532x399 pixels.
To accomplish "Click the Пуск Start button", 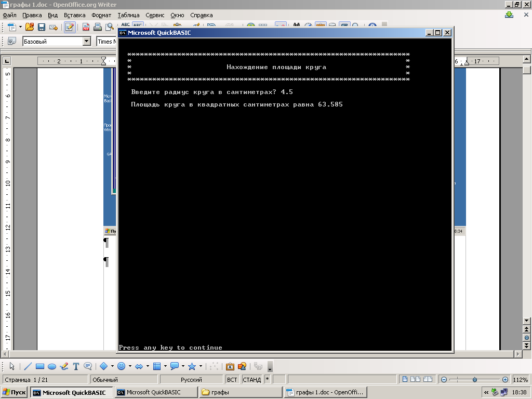I will [14, 393].
